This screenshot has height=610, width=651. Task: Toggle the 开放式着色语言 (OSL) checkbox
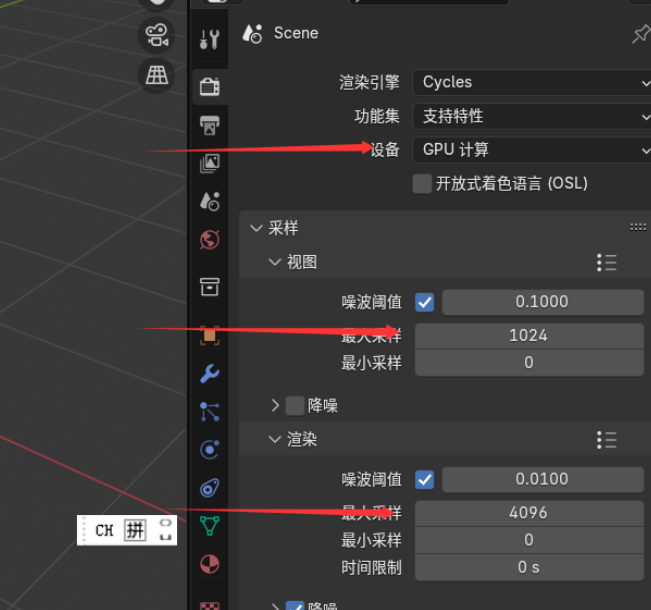tap(422, 184)
